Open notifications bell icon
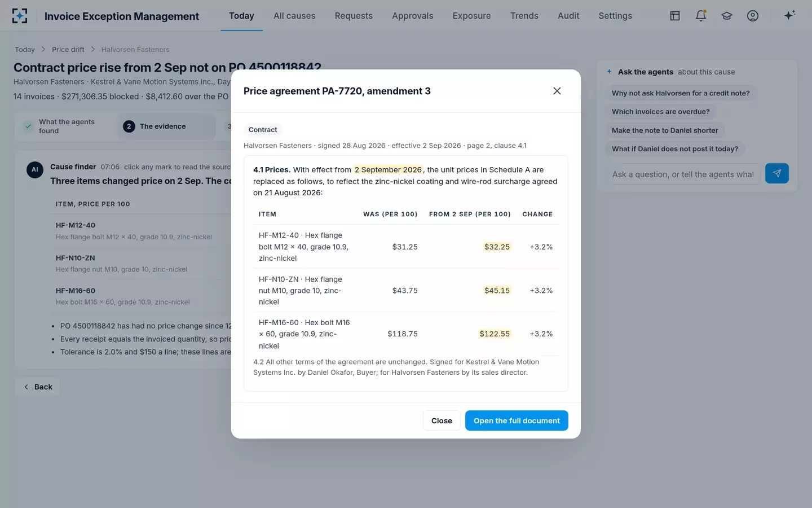812x508 pixels. click(701, 16)
